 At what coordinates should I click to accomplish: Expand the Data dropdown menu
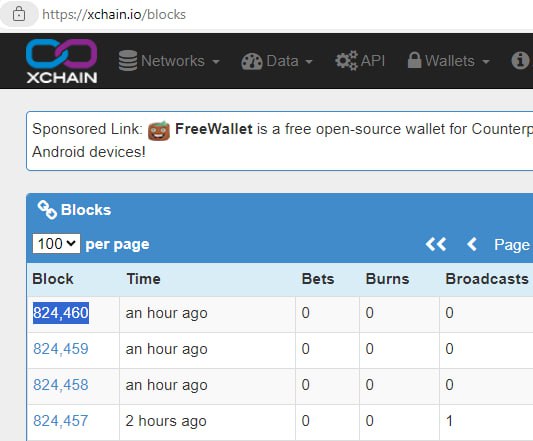tap(277, 62)
